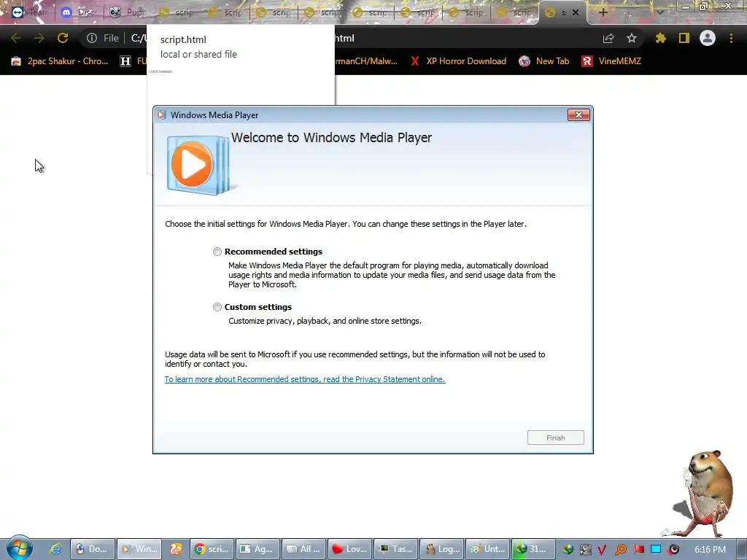Switch to the TeamViewer tab
The height and width of the screenshot is (560, 747).
[29, 12]
